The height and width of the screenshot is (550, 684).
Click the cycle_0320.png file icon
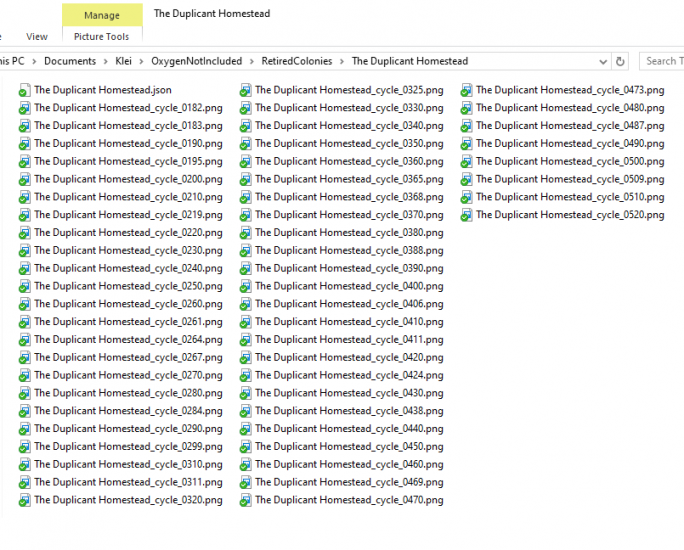click(x=25, y=501)
